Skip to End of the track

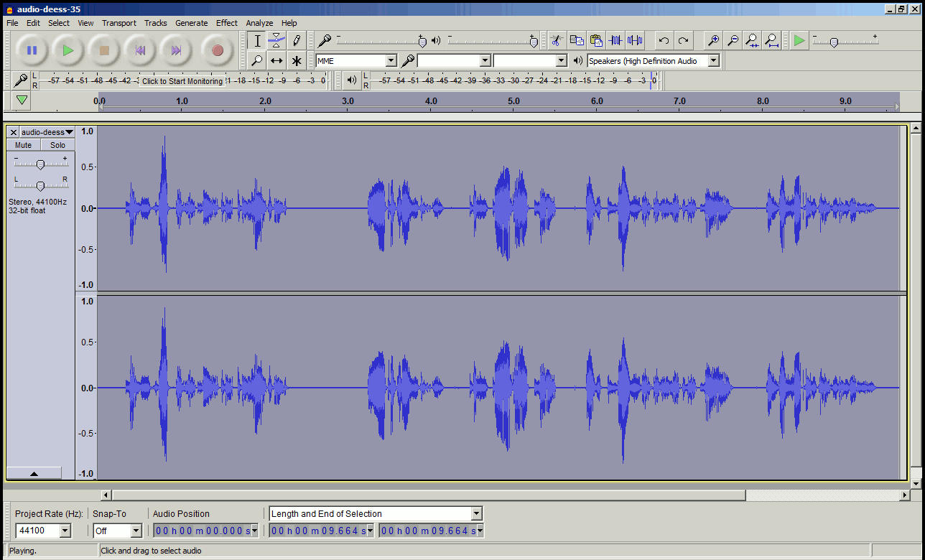point(176,50)
